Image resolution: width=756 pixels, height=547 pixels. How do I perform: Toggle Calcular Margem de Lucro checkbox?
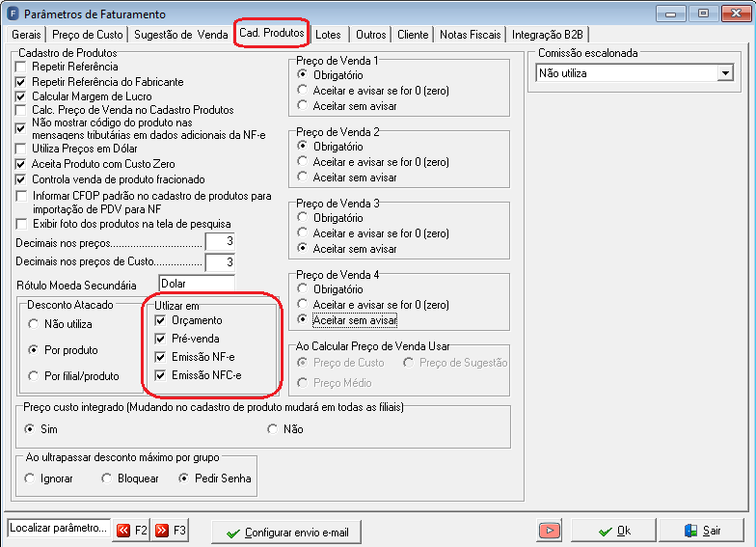point(21,96)
